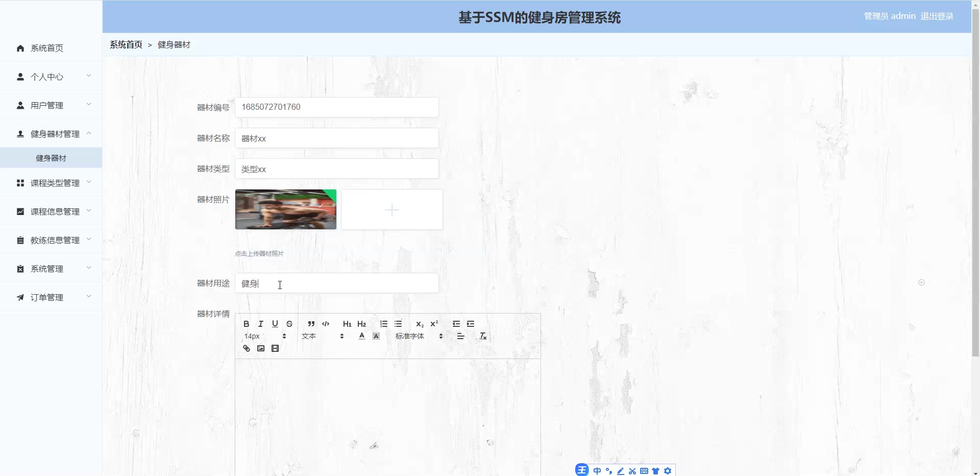Open IME handwriting pen tool
The width and height of the screenshot is (980, 476).
[621, 471]
